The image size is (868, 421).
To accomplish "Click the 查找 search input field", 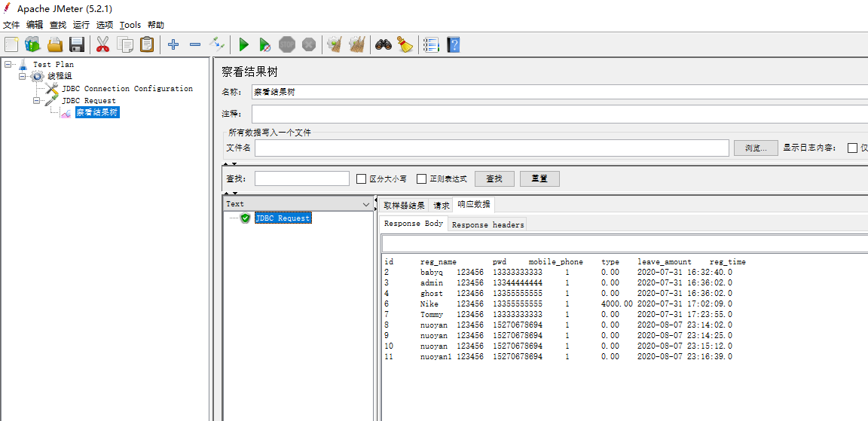I will pos(301,178).
